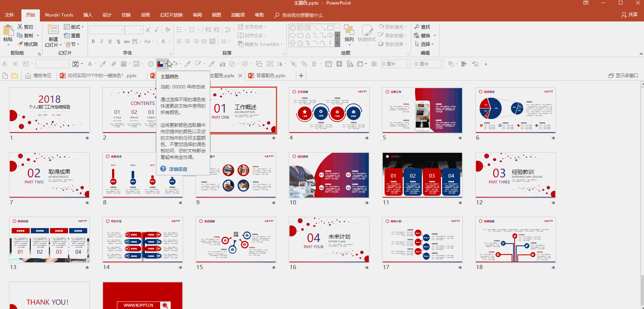
Task: Open Replace (替换) tool
Action: (422, 36)
